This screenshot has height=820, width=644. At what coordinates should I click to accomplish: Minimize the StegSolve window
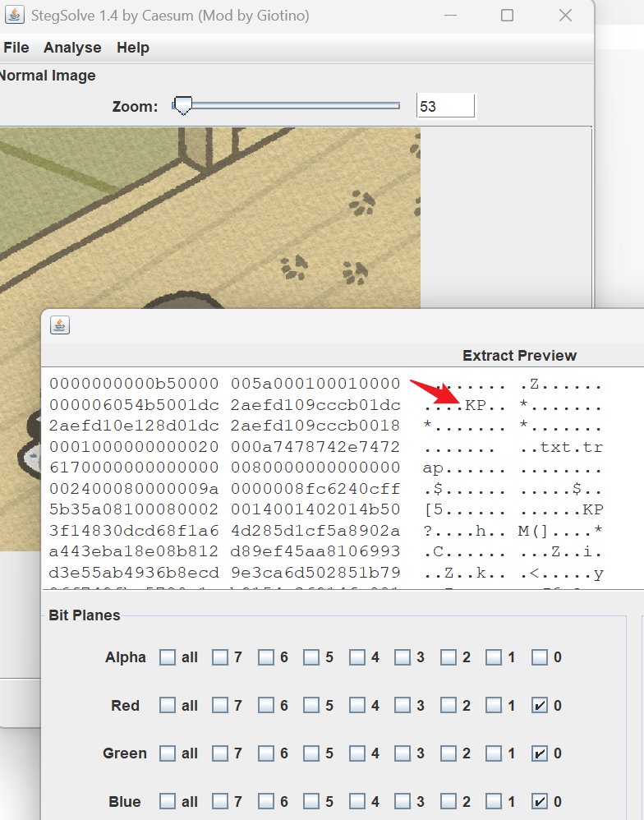(449, 15)
